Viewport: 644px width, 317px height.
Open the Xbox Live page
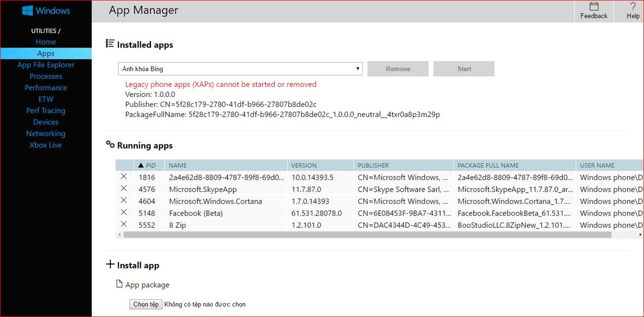tap(46, 145)
